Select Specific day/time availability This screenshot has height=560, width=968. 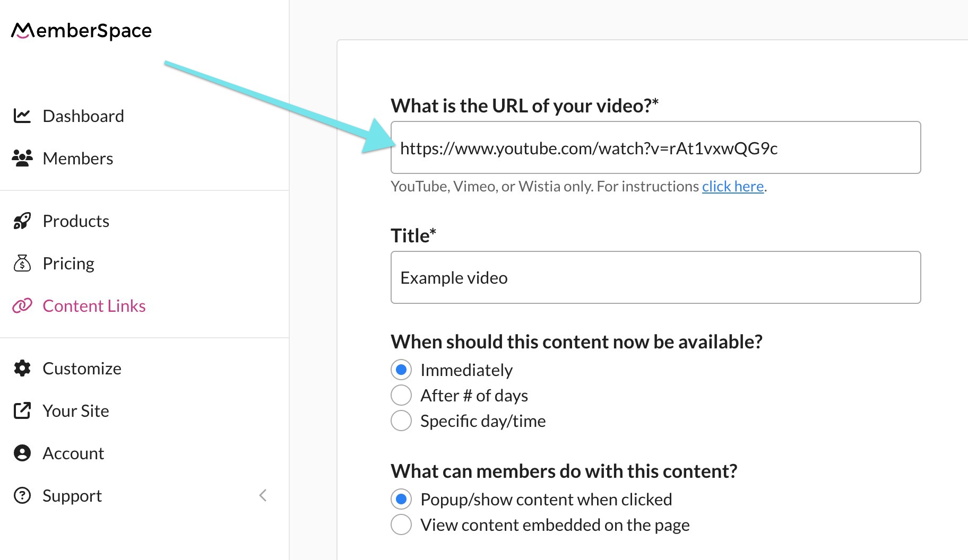point(401,421)
